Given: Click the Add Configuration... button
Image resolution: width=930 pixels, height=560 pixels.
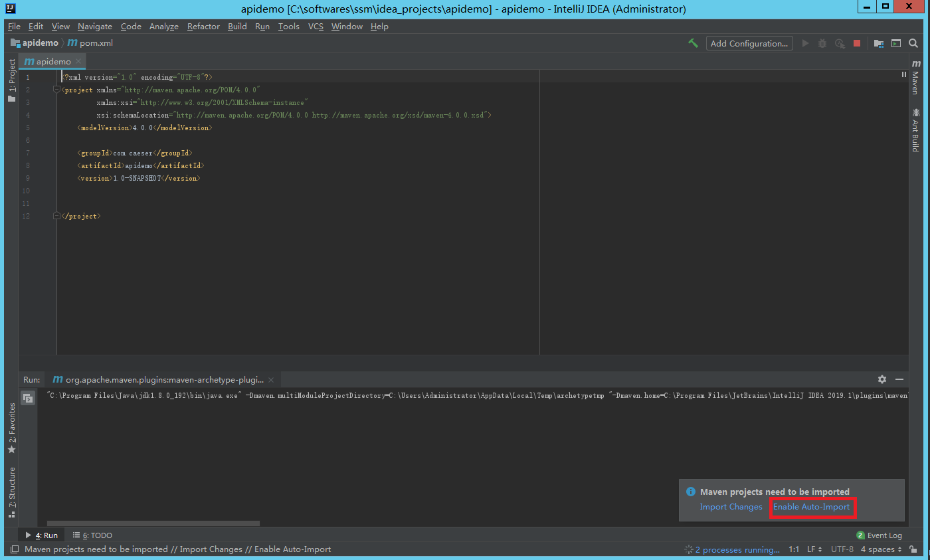Looking at the screenshot, I should 749,43.
